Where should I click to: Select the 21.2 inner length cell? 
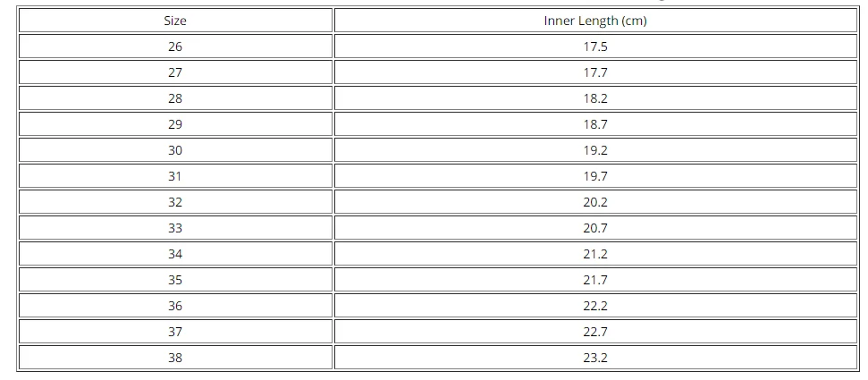tap(594, 254)
